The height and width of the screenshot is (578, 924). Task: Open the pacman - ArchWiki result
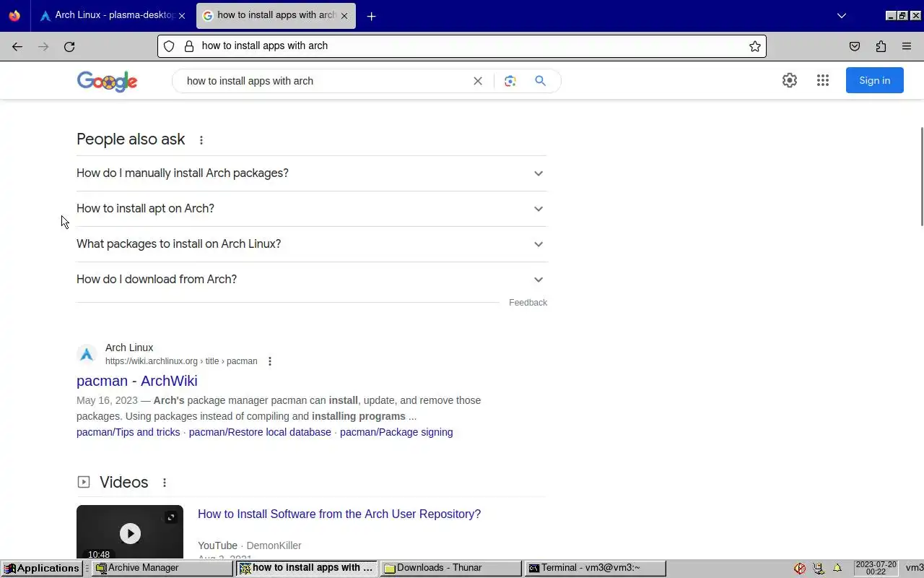click(137, 381)
